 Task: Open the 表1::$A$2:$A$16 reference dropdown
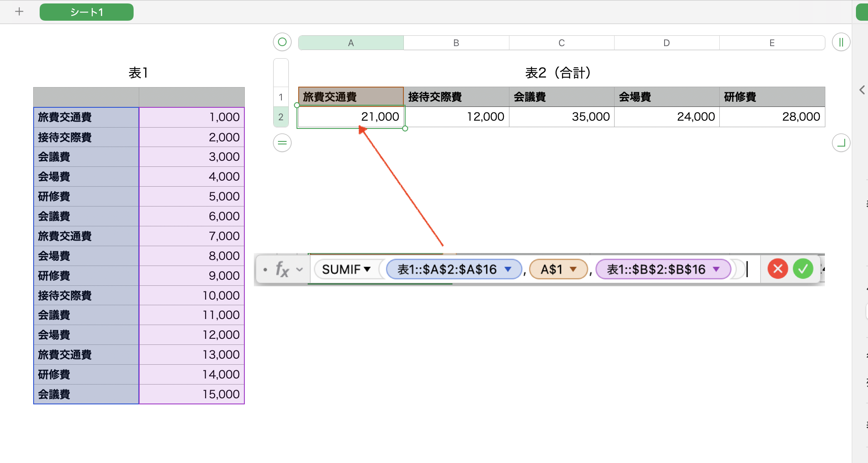click(x=508, y=269)
